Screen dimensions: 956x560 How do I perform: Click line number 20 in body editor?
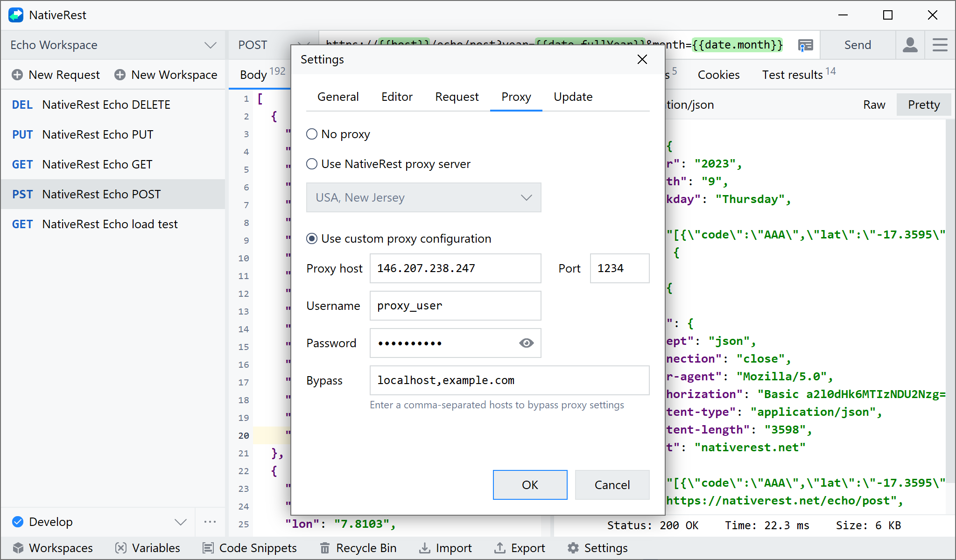pyautogui.click(x=244, y=435)
